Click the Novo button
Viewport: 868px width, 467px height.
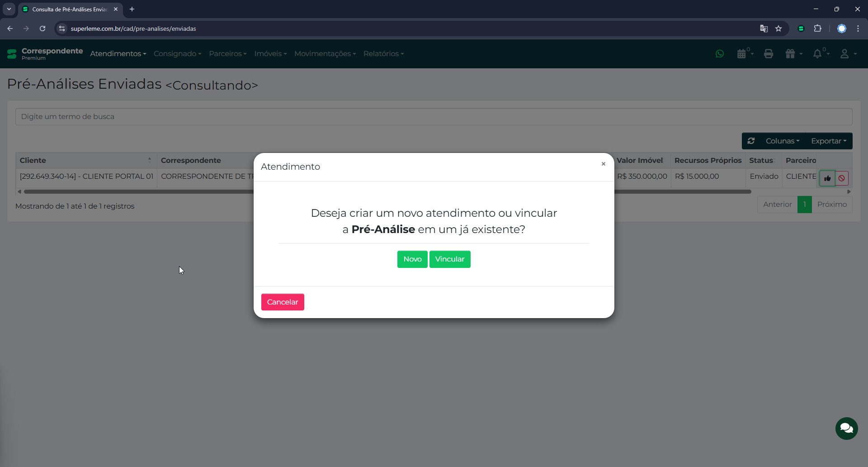click(x=412, y=259)
